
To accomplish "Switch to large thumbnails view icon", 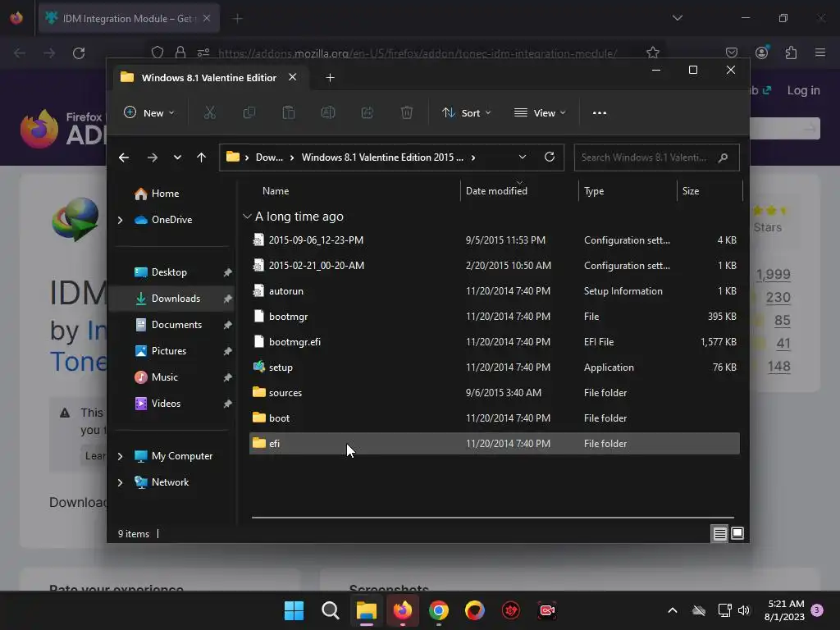I will point(737,533).
